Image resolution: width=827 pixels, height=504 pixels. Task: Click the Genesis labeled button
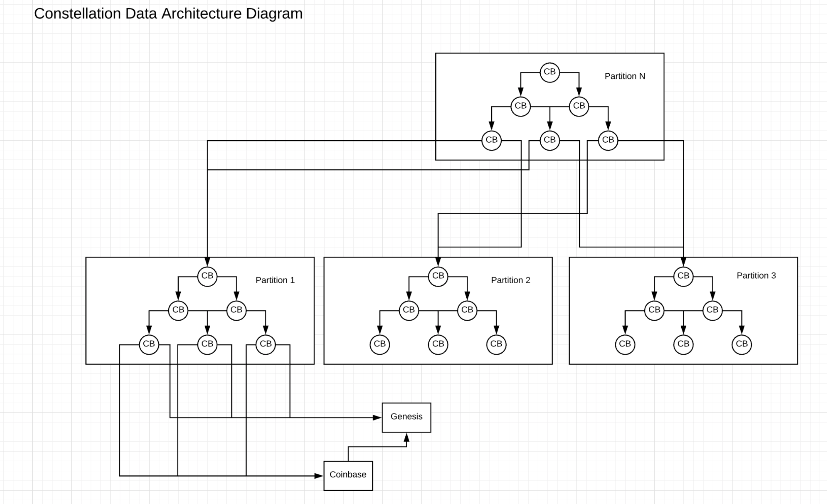[x=405, y=416]
